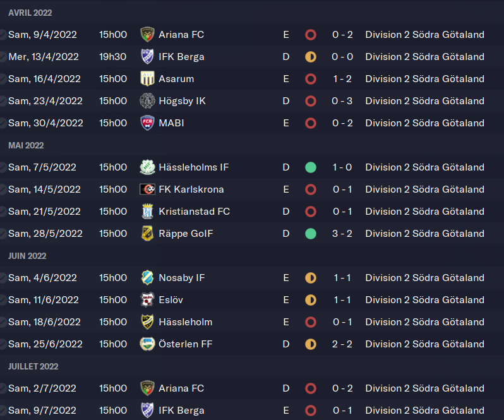The image size is (504, 420).
Task: Click red loss indicator on Kristianstad FC match
Action: coord(311,212)
